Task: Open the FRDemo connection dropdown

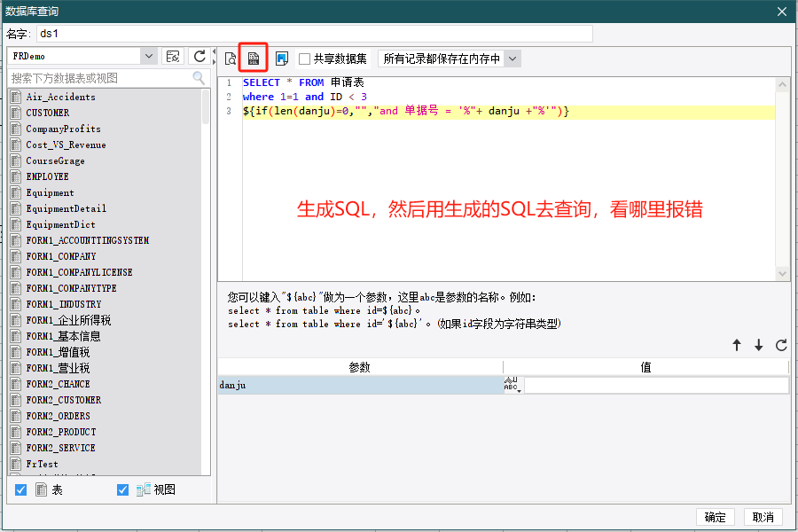Action: point(149,56)
